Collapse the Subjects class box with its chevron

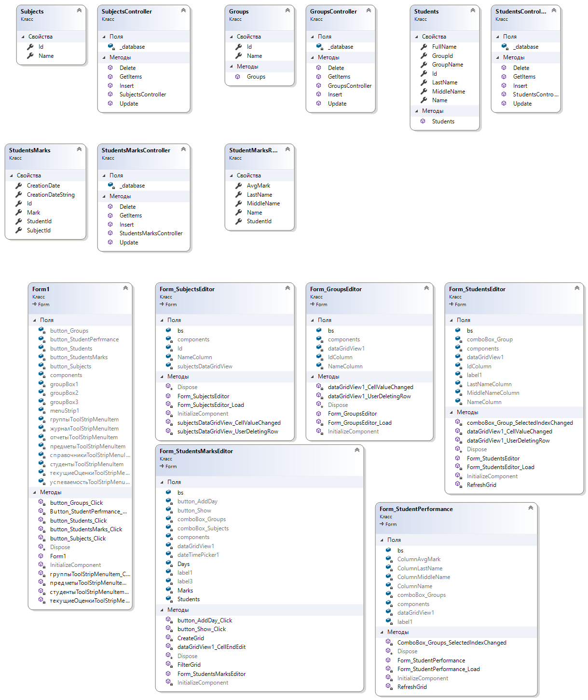click(79, 10)
